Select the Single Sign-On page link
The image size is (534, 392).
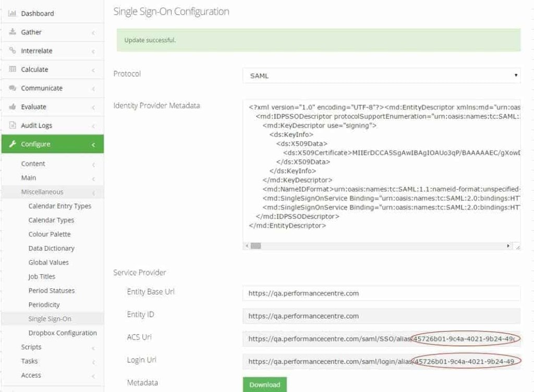pos(50,319)
